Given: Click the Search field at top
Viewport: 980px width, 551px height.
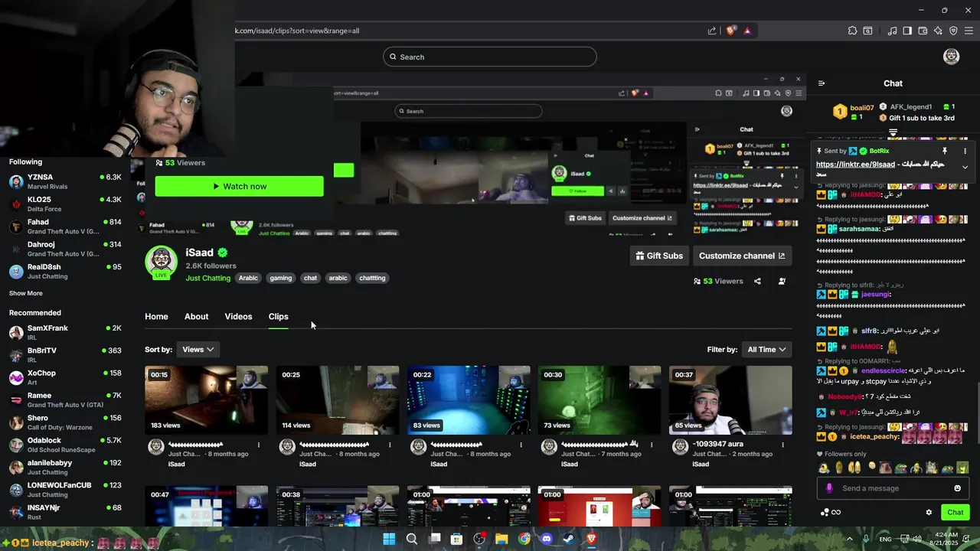Looking at the screenshot, I should coord(490,57).
